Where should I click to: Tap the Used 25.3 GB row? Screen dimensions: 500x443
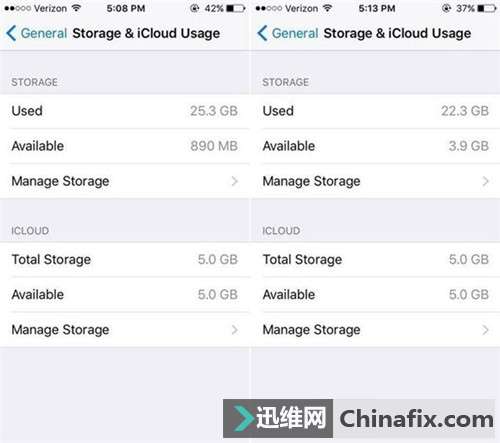[x=124, y=111]
